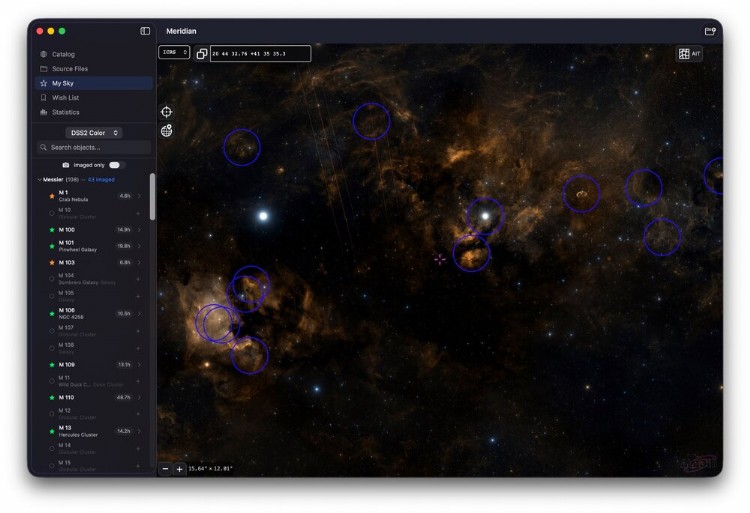Collapse the Messier group chevron
The image size is (750, 513).
click(39, 180)
